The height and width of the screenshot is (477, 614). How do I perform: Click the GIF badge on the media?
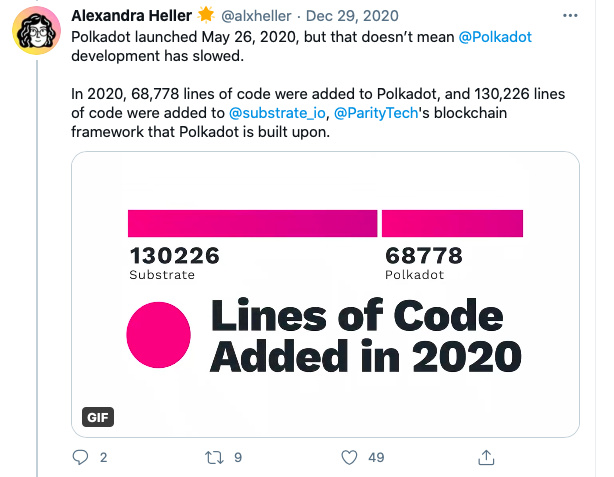coord(98,417)
